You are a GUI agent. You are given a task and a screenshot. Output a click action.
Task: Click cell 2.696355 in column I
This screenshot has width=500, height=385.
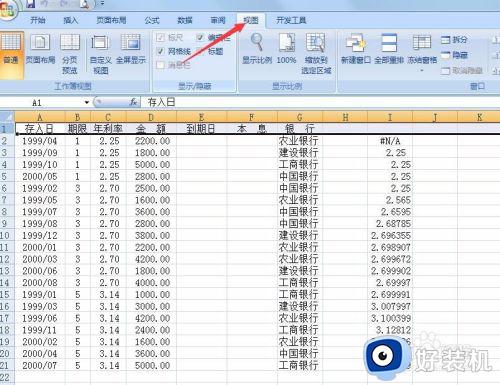[390, 235]
